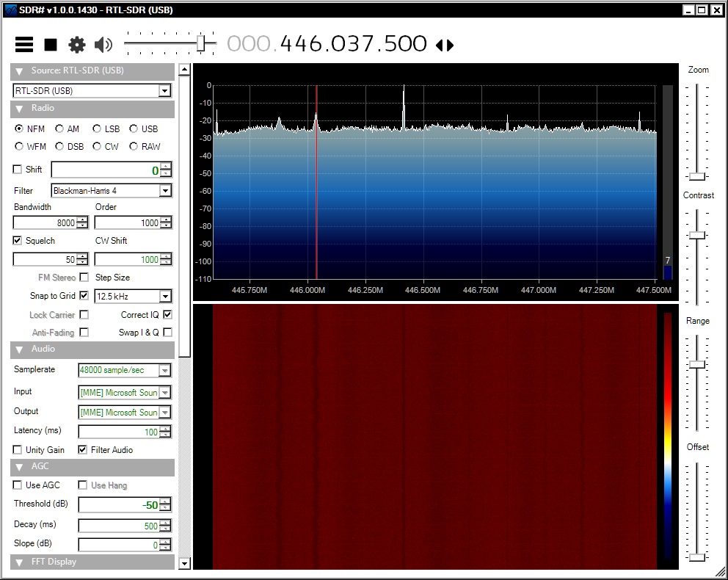Stop the radio with the stop button
The width and height of the screenshot is (728, 580).
point(51,45)
